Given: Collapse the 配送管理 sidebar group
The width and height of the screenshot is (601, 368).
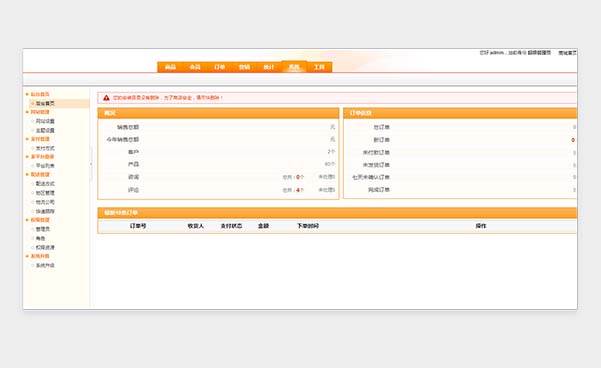Looking at the screenshot, I should (x=40, y=174).
